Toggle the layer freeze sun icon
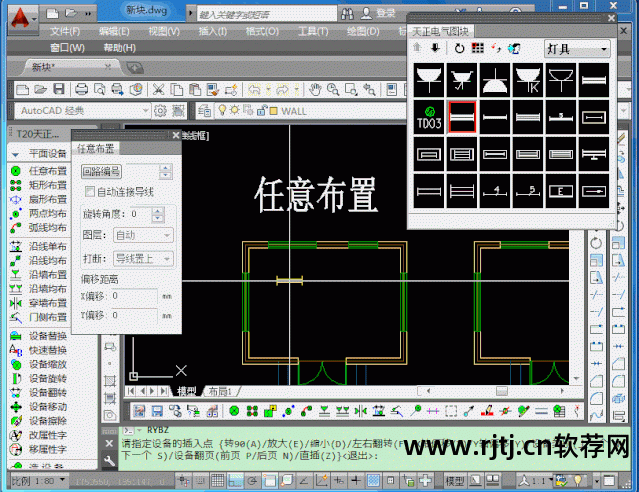Viewport: 639px width, 492px height. pos(235,110)
